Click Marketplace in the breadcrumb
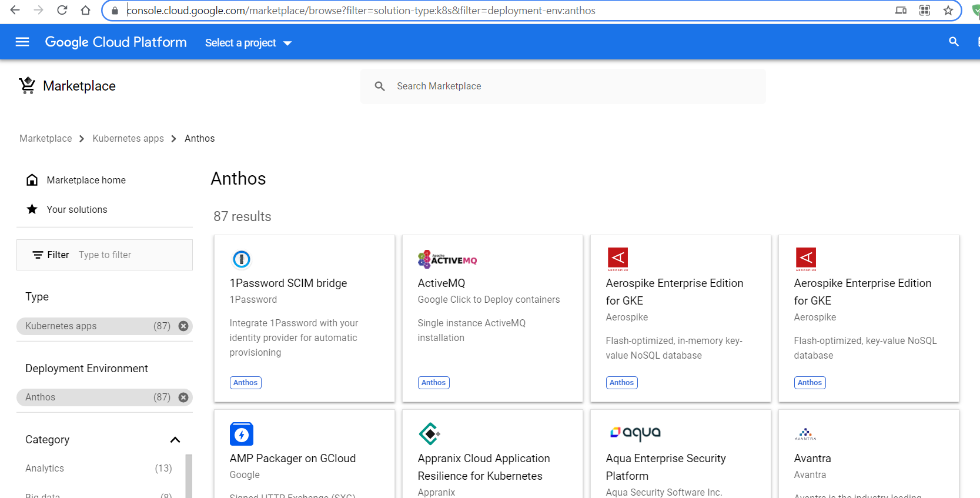980x498 pixels. pos(46,138)
